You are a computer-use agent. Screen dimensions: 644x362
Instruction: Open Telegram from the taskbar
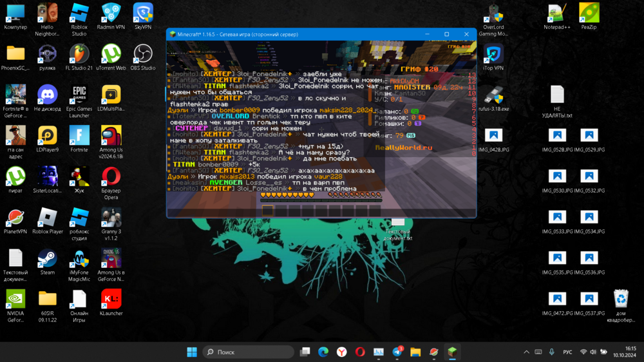point(397,352)
